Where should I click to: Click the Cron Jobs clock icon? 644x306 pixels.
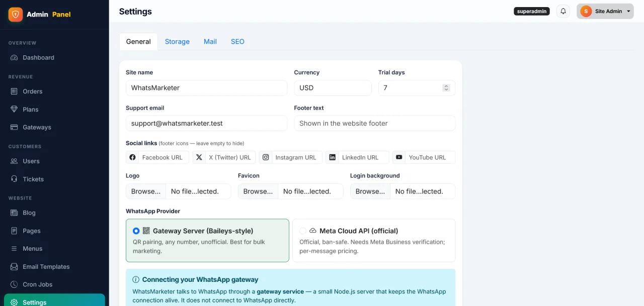pyautogui.click(x=14, y=284)
